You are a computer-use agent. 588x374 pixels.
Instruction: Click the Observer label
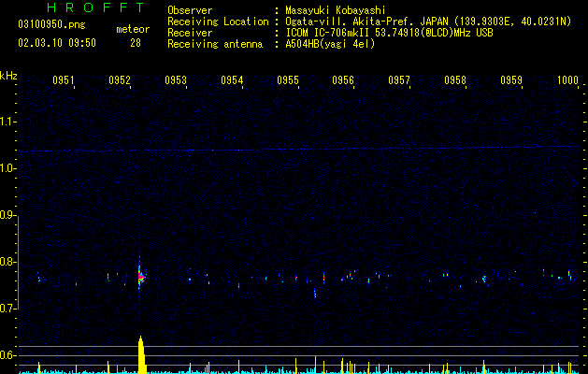[190, 10]
